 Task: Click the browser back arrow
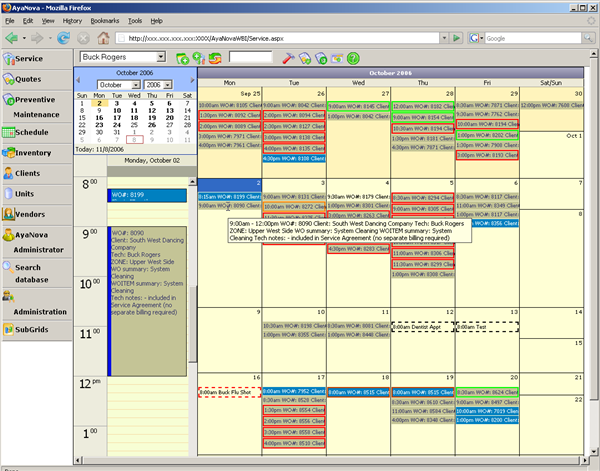pyautogui.click(x=12, y=38)
